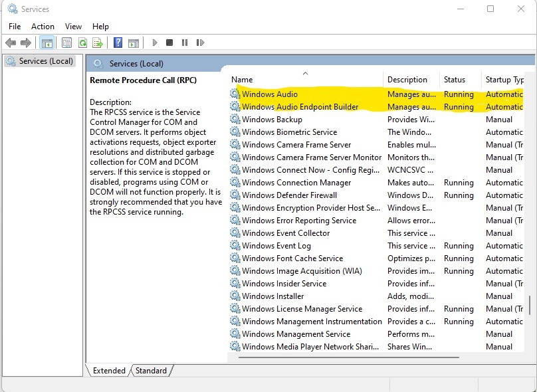Click Manual startup type of Windows Backup
Image resolution: width=537 pixels, height=392 pixels.
pos(499,120)
